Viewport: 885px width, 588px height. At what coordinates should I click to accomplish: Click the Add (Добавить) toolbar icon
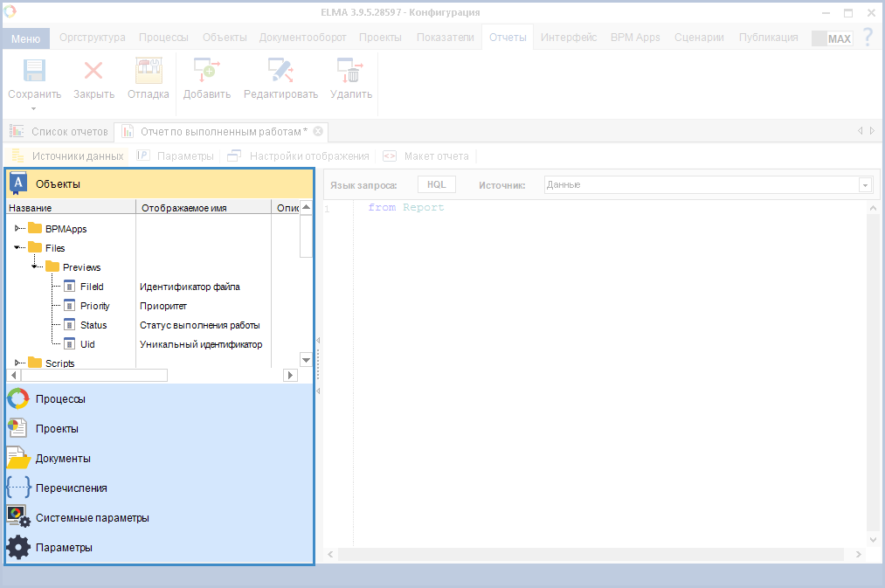click(x=207, y=72)
